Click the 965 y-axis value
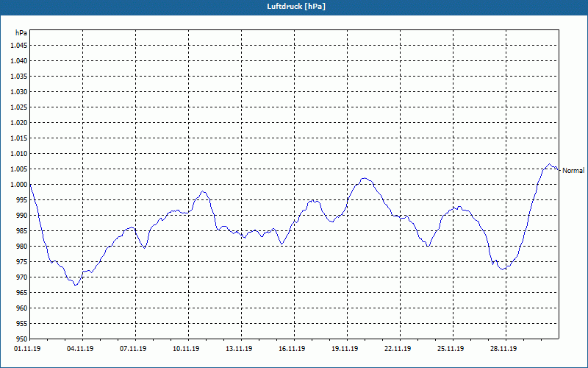588x368 pixels. pyautogui.click(x=22, y=292)
